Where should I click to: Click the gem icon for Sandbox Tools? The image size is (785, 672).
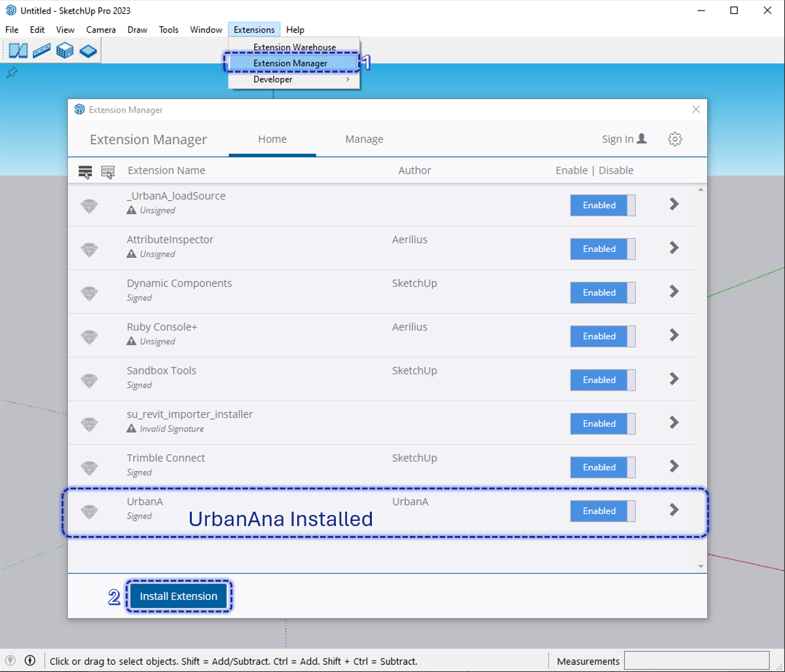click(90, 380)
